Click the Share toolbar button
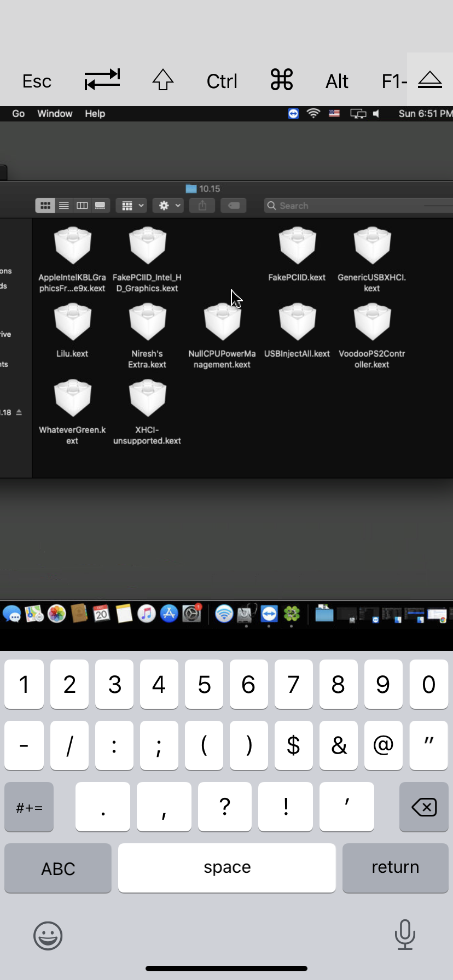Viewport: 453px width, 980px height. click(202, 206)
